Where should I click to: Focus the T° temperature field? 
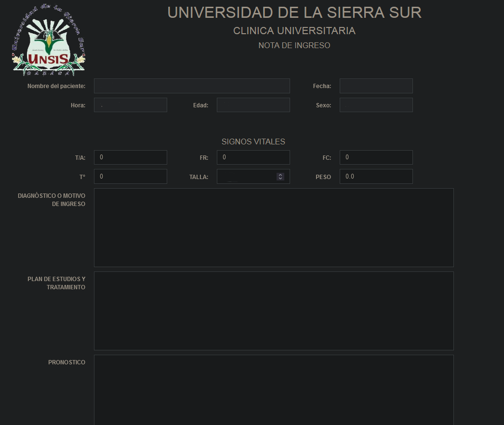point(131,177)
